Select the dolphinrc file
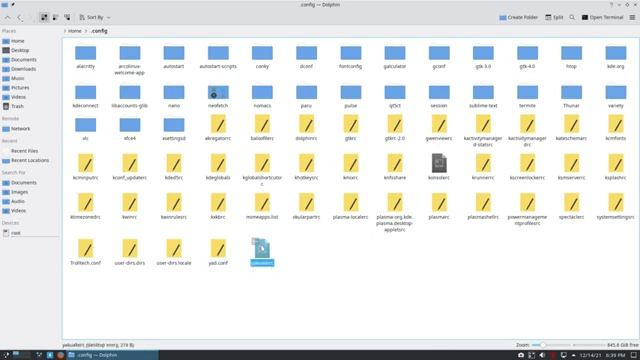Screen dimensions: 640x360 [x=306, y=128]
